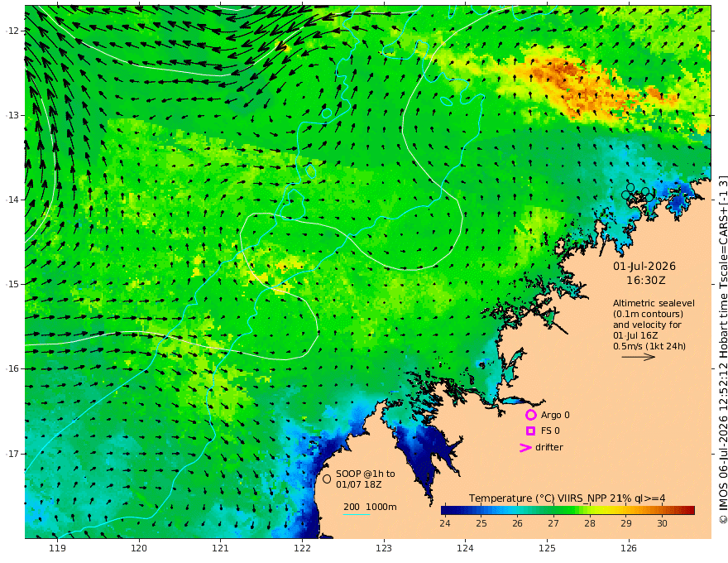Click the latitude axis label -14
728x563 pixels.
(x=13, y=200)
